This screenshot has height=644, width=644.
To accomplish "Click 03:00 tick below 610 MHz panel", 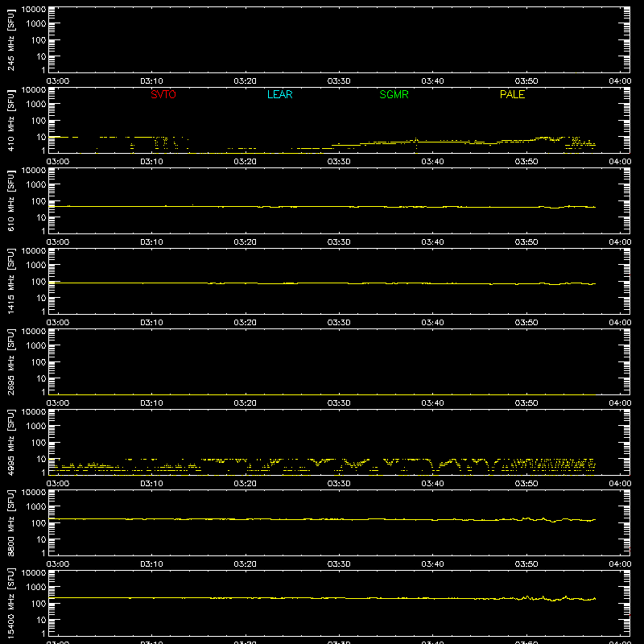I will coord(58,242).
